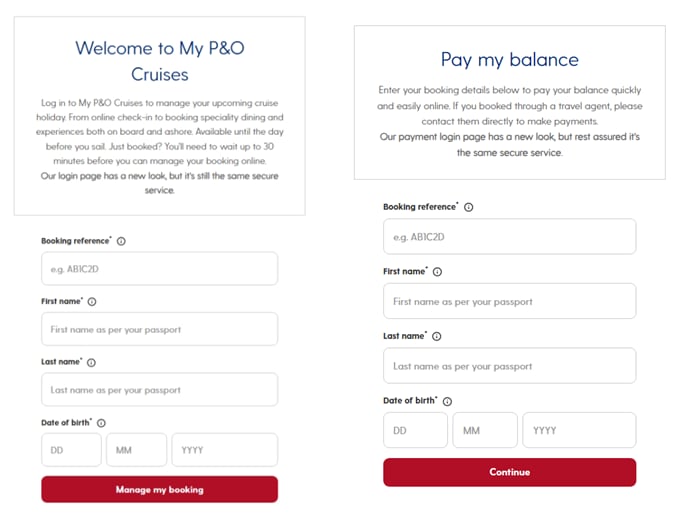Click MM month field in My P&O Cruises form
This screenshot has height=523, width=698.
click(137, 450)
